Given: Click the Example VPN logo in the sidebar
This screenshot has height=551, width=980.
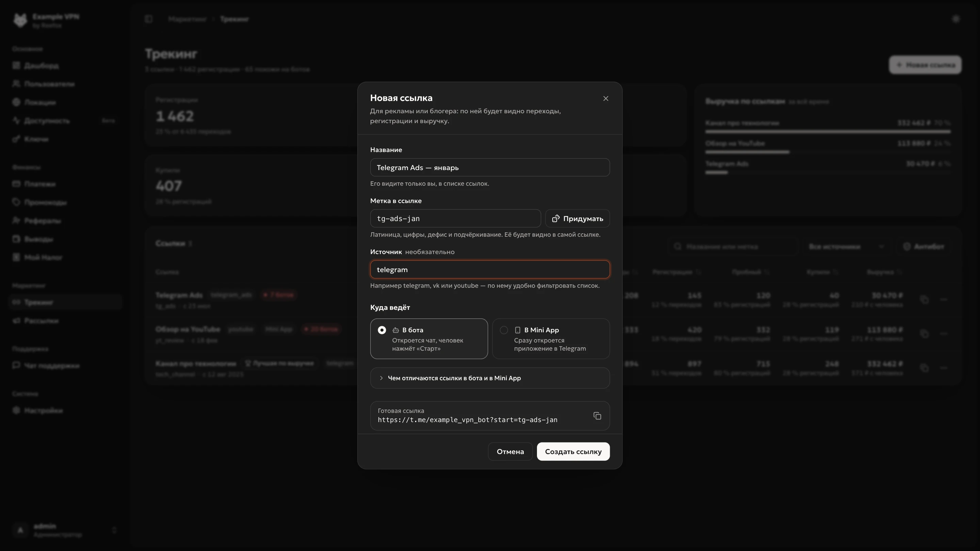Looking at the screenshot, I should pyautogui.click(x=20, y=20).
